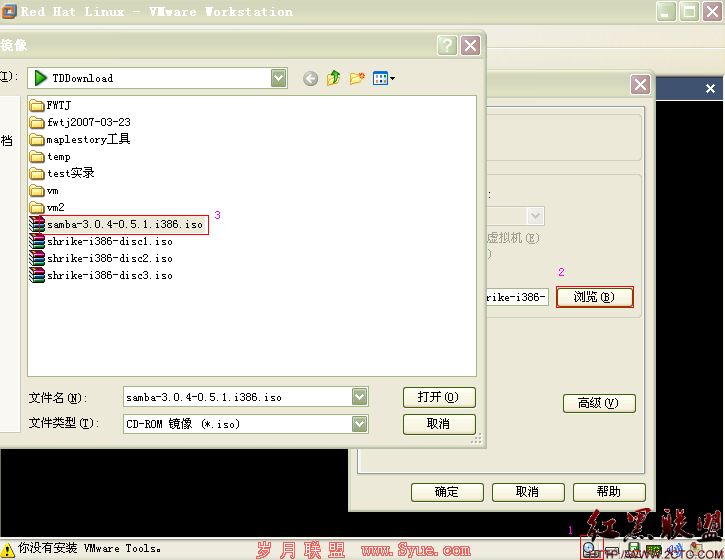
Task: Open the greyed dropdown in device dialog
Action: (535, 216)
